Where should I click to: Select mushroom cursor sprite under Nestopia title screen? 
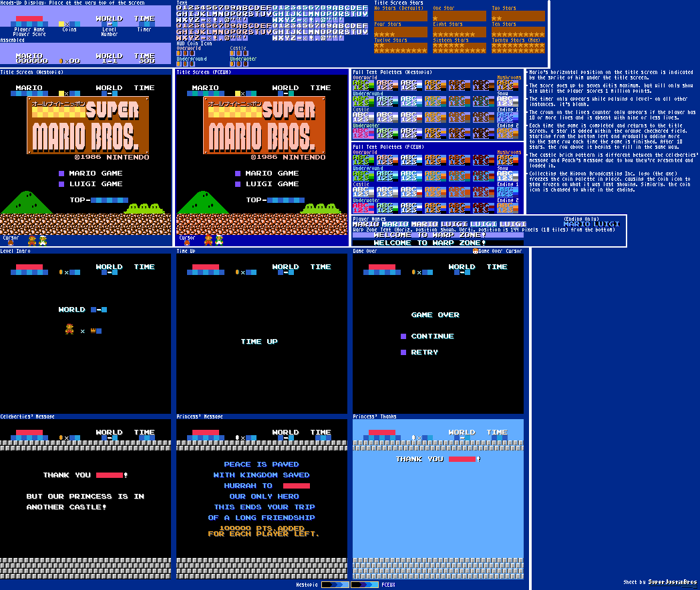pyautogui.click(x=11, y=243)
